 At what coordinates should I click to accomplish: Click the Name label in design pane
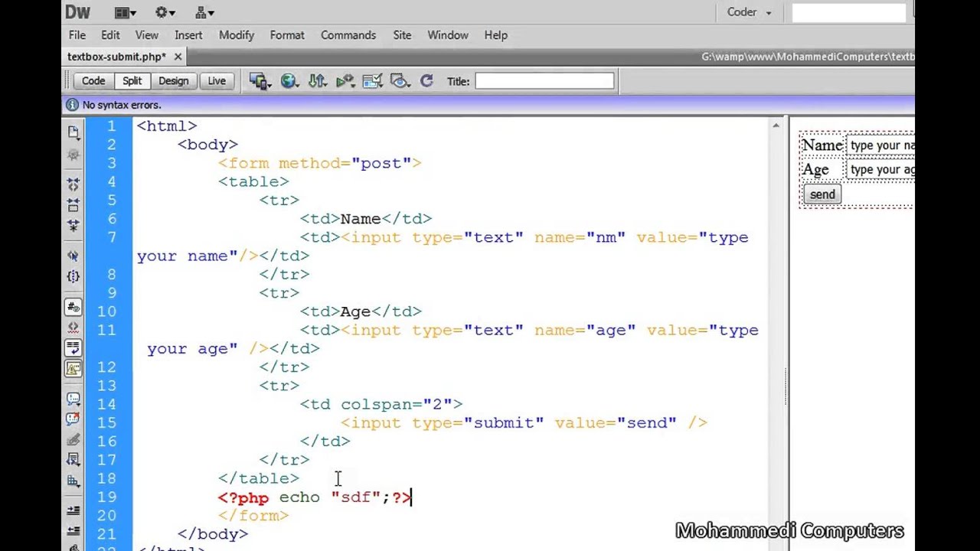pos(822,145)
